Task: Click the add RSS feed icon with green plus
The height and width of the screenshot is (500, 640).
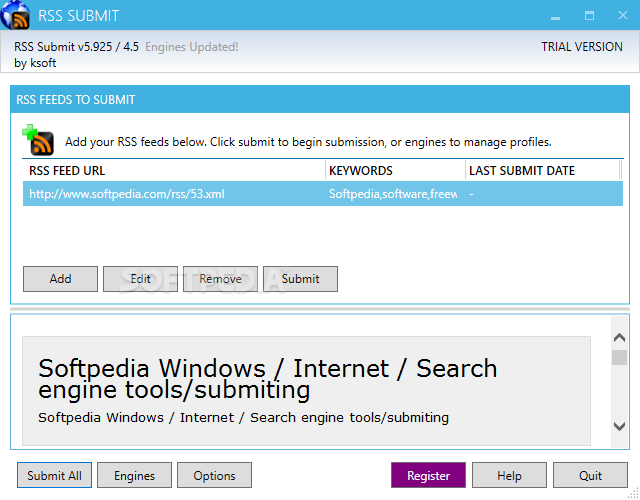Action: tap(38, 140)
